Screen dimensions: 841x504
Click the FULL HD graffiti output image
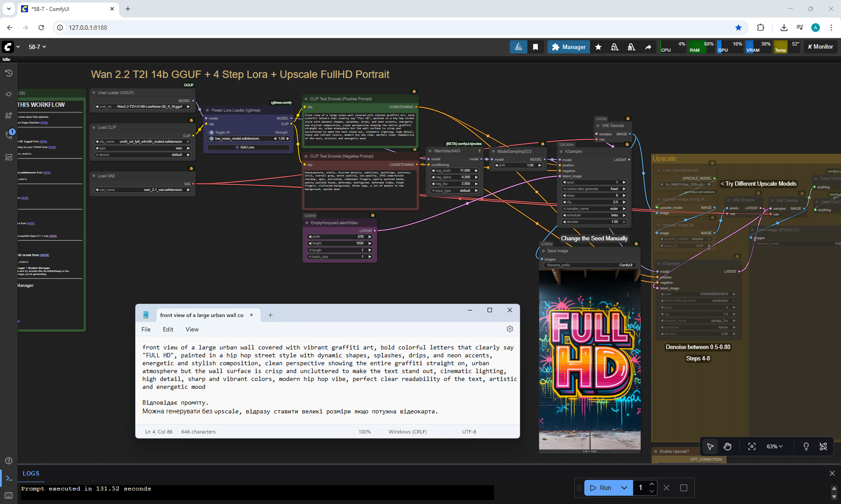[590, 359]
